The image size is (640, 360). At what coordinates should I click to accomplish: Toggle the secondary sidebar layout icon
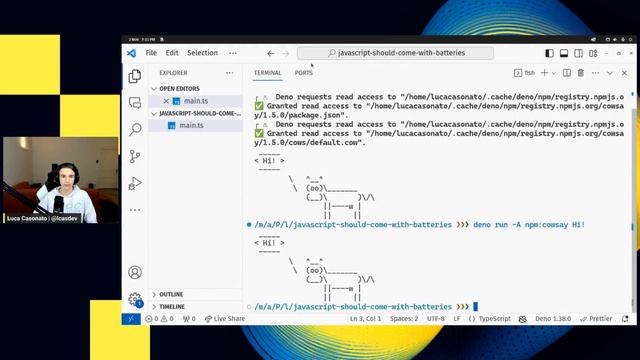[578, 53]
